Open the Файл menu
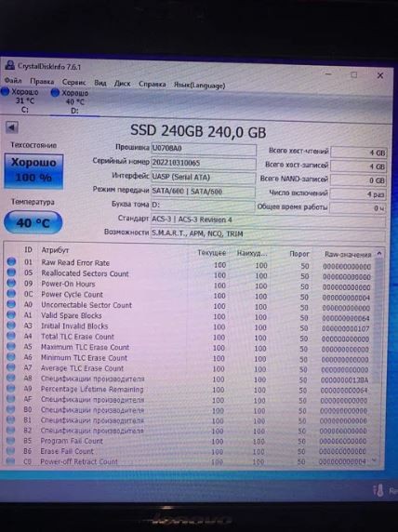This screenshot has height=532, width=398. (13, 81)
